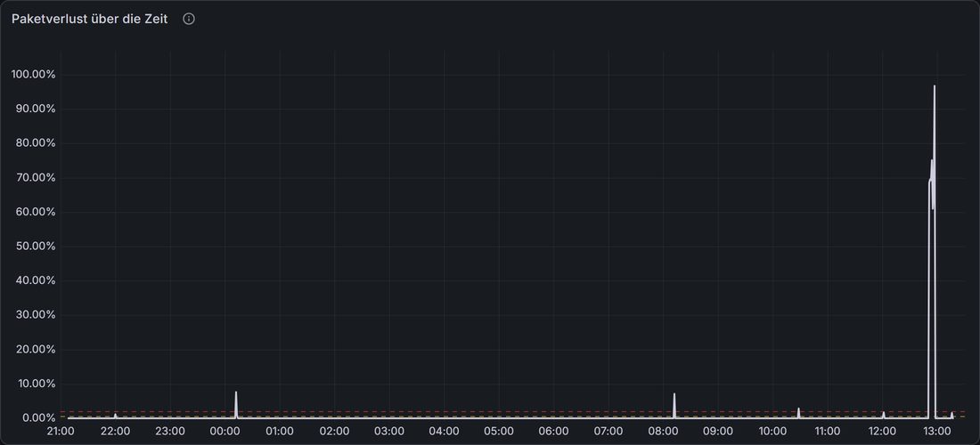Click the 22:00 time axis label
Image resolution: width=980 pixels, height=445 pixels.
coord(115,432)
